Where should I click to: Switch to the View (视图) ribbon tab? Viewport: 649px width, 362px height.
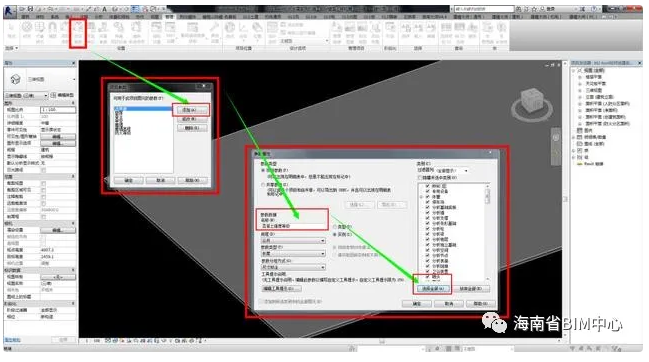pyautogui.click(x=155, y=17)
